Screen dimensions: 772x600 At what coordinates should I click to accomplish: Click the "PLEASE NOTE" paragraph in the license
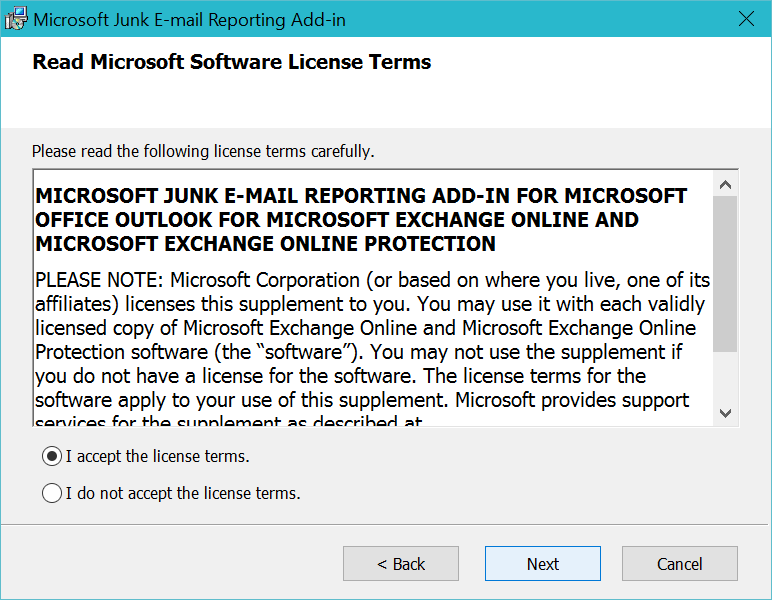tap(370, 340)
